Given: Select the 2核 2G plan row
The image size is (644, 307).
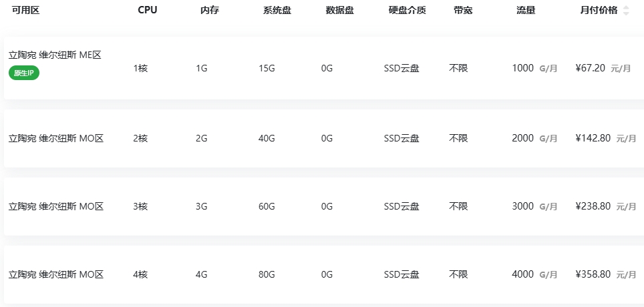Looking at the screenshot, I should [324, 138].
